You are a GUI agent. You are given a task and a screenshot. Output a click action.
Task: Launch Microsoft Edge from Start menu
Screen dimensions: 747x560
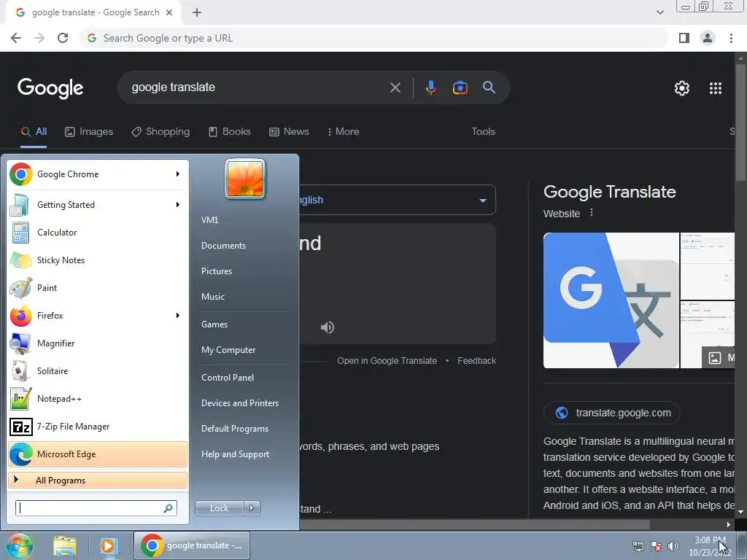[97, 454]
